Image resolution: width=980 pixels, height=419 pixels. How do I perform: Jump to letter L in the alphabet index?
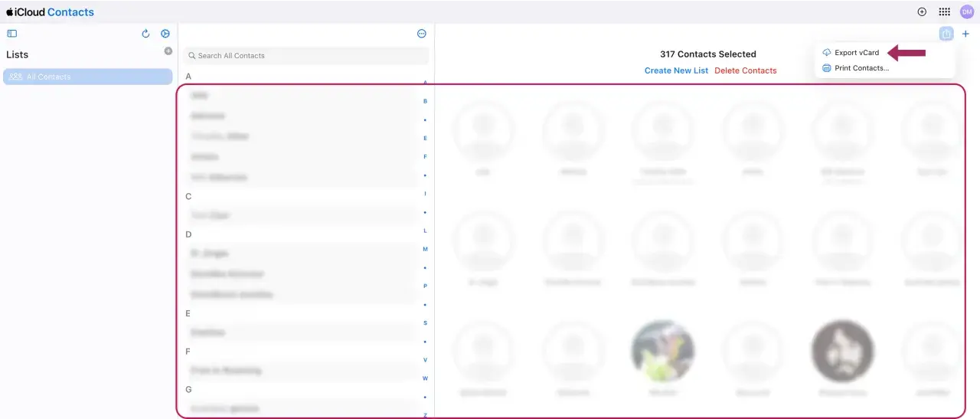point(425,231)
